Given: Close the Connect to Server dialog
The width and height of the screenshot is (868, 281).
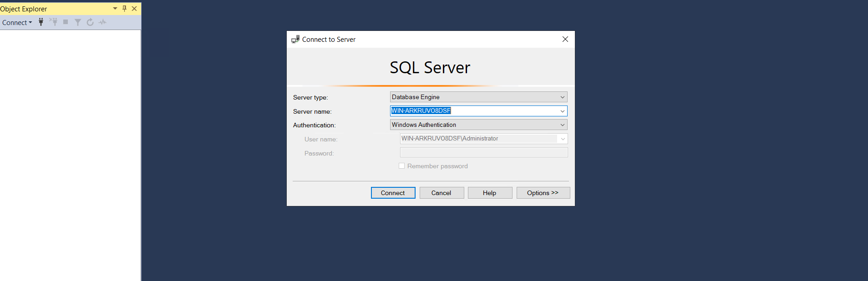Looking at the screenshot, I should pos(565,39).
